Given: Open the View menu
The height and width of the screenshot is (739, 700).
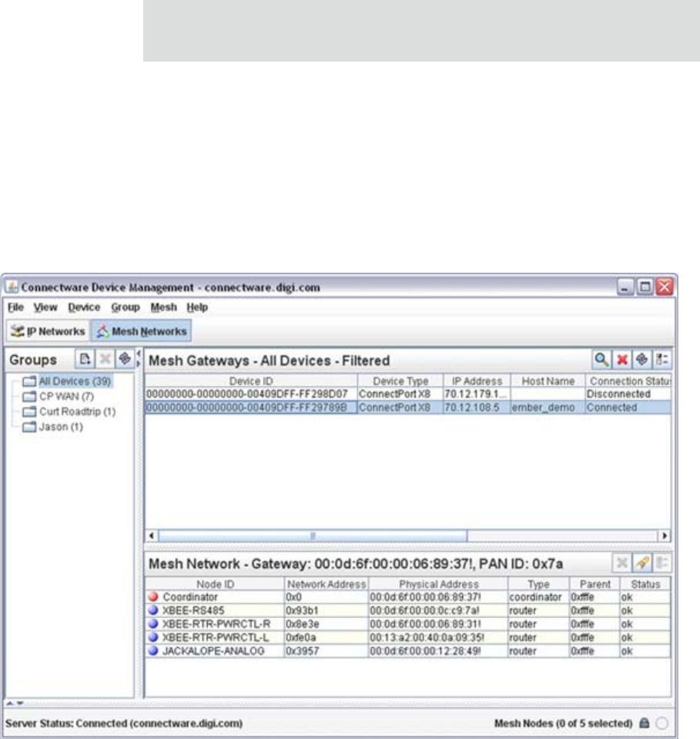Looking at the screenshot, I should (45, 307).
